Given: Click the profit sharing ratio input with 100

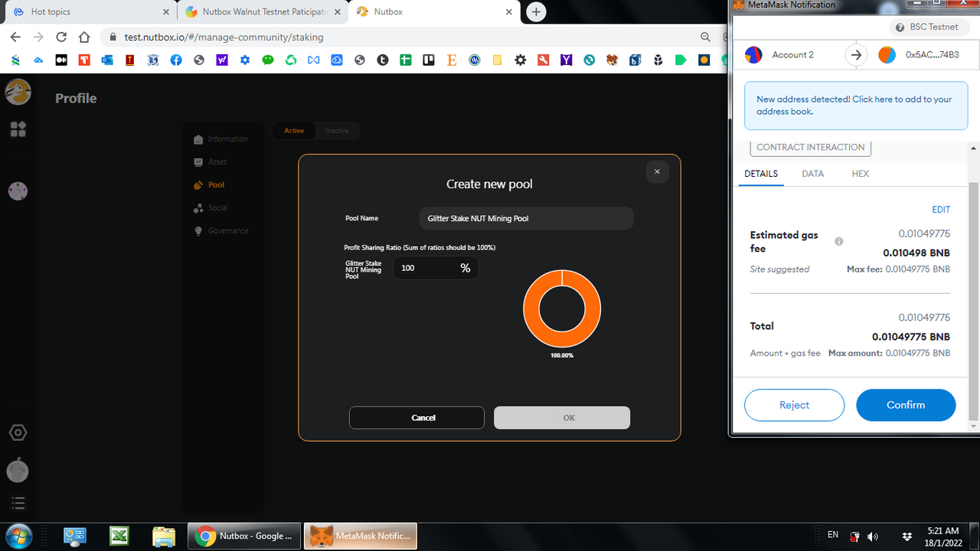Looking at the screenshot, I should tap(436, 268).
